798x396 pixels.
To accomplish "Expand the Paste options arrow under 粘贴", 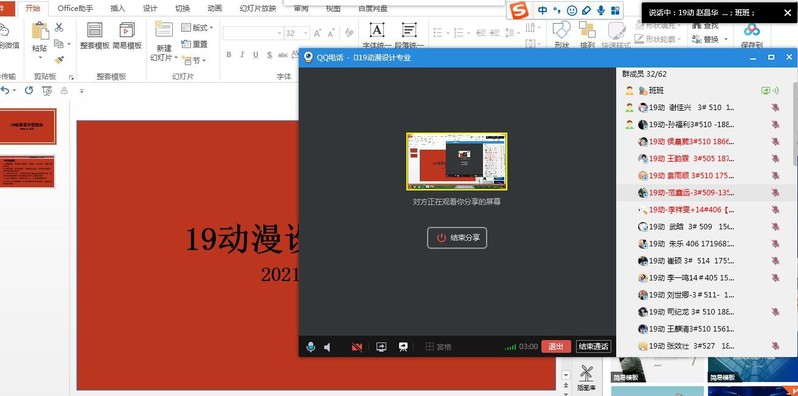I will (x=40, y=58).
